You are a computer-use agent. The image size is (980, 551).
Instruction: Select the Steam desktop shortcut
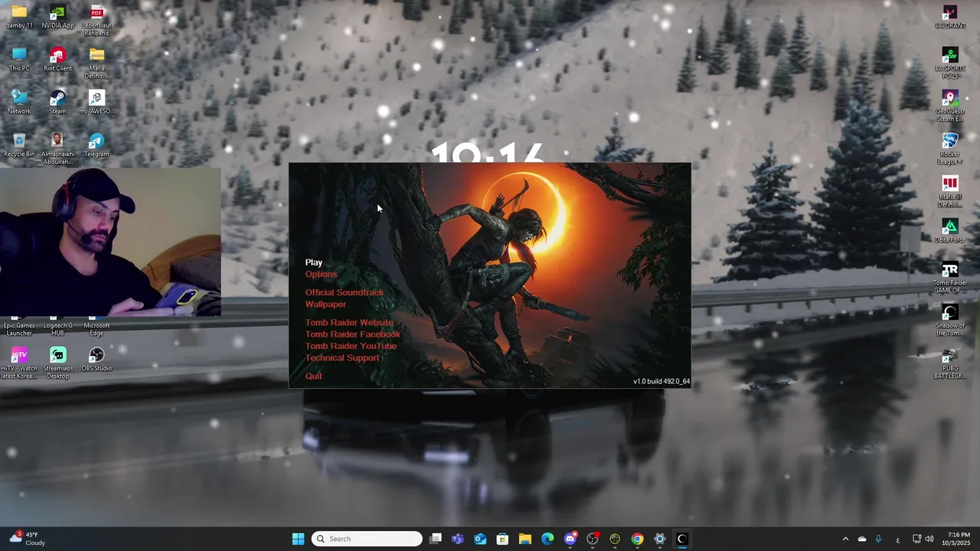57,103
